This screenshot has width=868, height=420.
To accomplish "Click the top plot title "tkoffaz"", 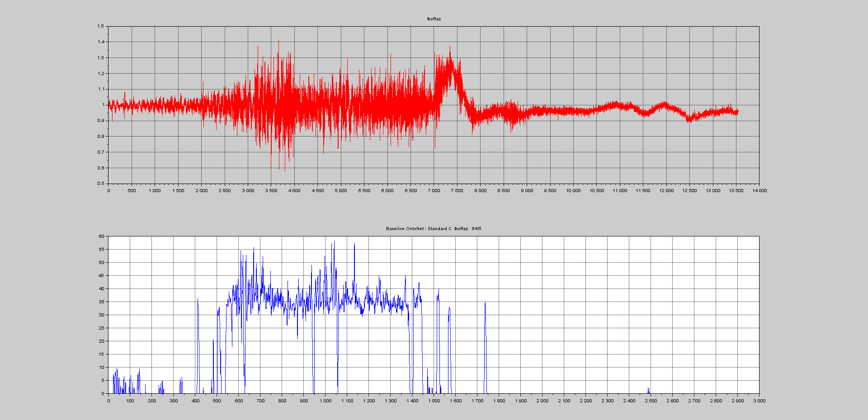I will pyautogui.click(x=434, y=19).
